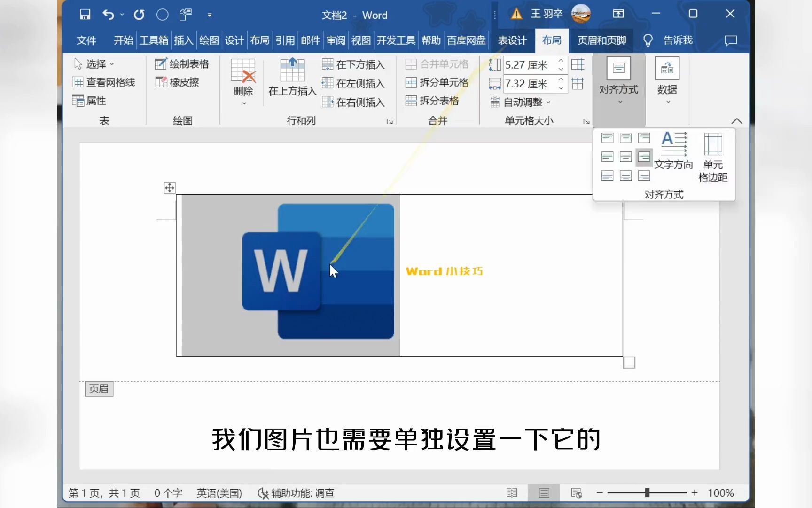812x508 pixels.
Task: Switch to the 页眉和页脚 tab
Action: [601, 40]
